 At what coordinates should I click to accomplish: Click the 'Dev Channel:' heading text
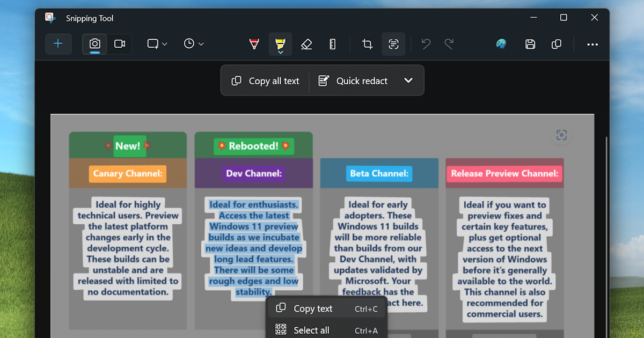pos(254,173)
